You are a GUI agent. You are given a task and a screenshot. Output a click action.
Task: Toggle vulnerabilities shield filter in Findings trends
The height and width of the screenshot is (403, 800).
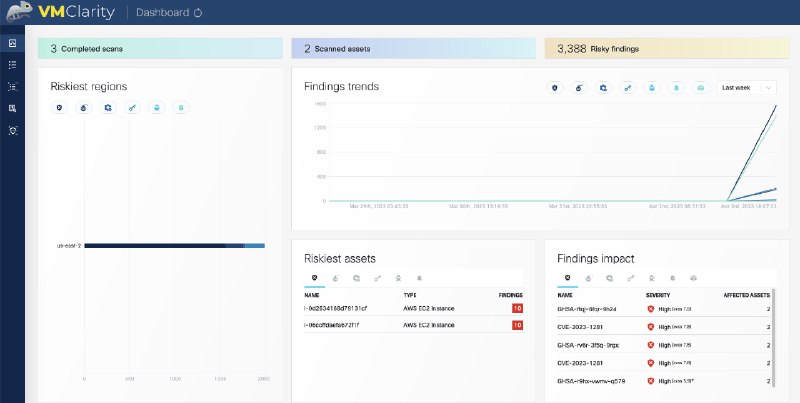(555, 88)
